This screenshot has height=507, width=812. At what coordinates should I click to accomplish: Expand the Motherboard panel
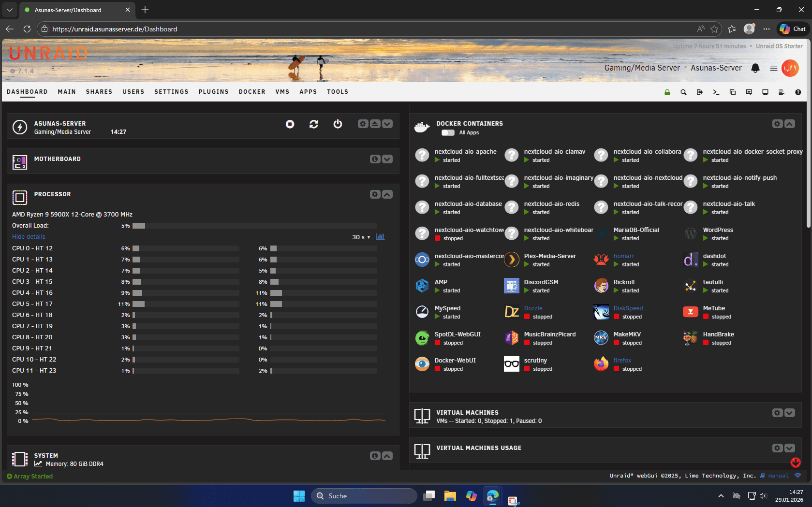coord(387,159)
